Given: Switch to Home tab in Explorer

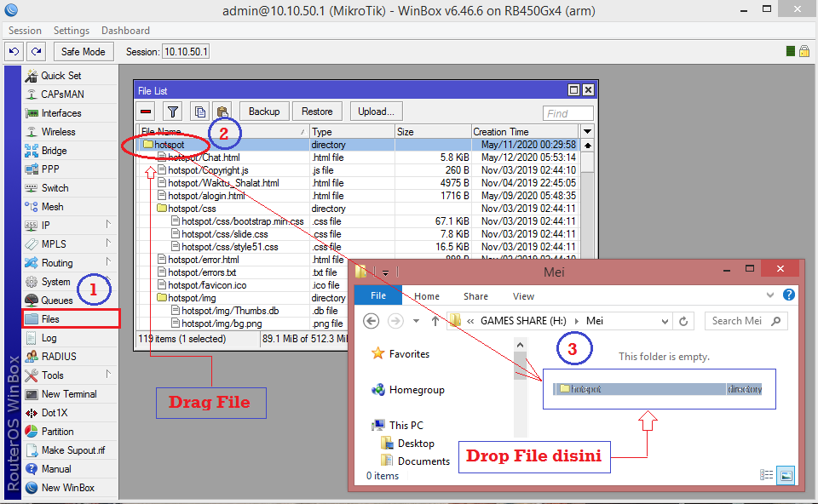Looking at the screenshot, I should (x=427, y=296).
